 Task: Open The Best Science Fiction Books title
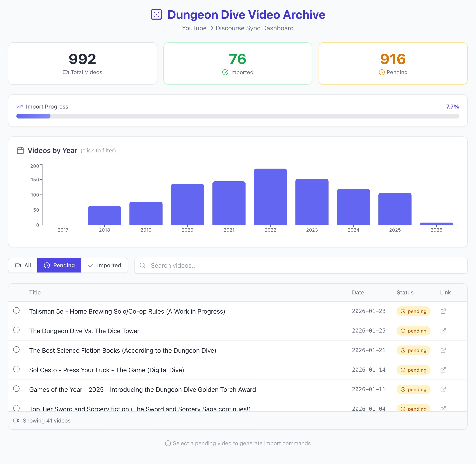[123, 350]
